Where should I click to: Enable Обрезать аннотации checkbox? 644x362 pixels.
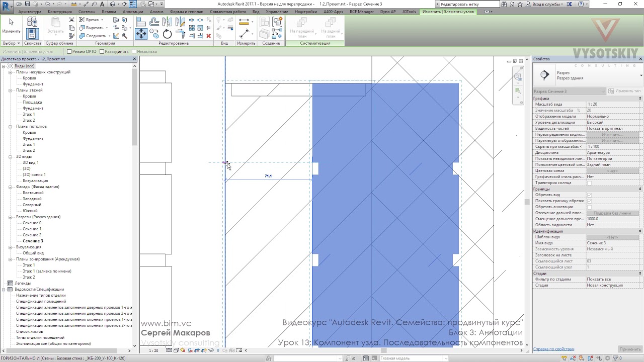(x=589, y=207)
